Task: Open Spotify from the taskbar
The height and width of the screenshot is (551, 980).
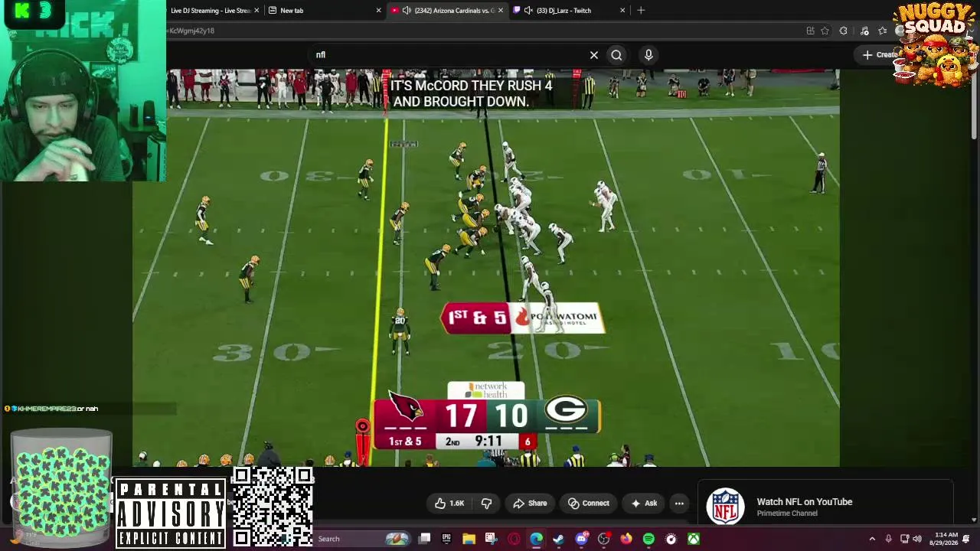Action: point(648,539)
